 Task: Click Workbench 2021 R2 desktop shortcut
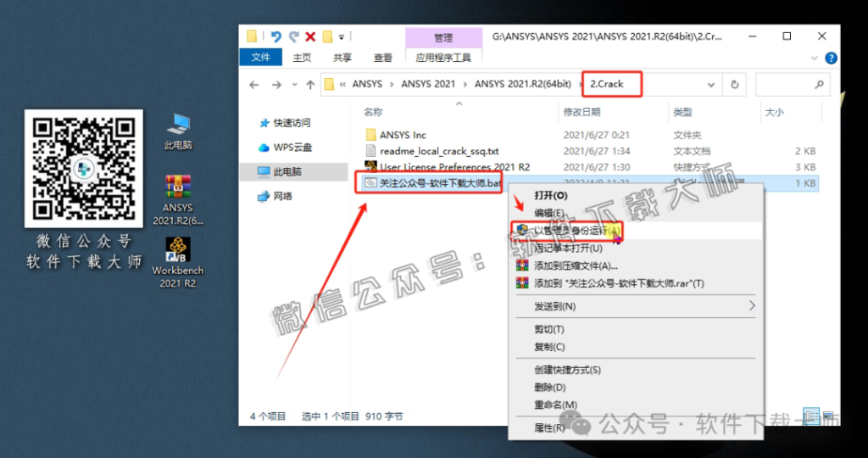(x=178, y=263)
